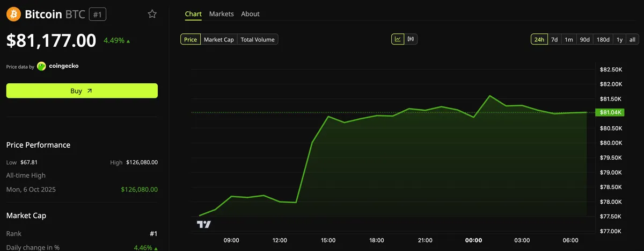Screen dimensions: 644x251
Task: Open the Chart tab
Action: tap(193, 14)
